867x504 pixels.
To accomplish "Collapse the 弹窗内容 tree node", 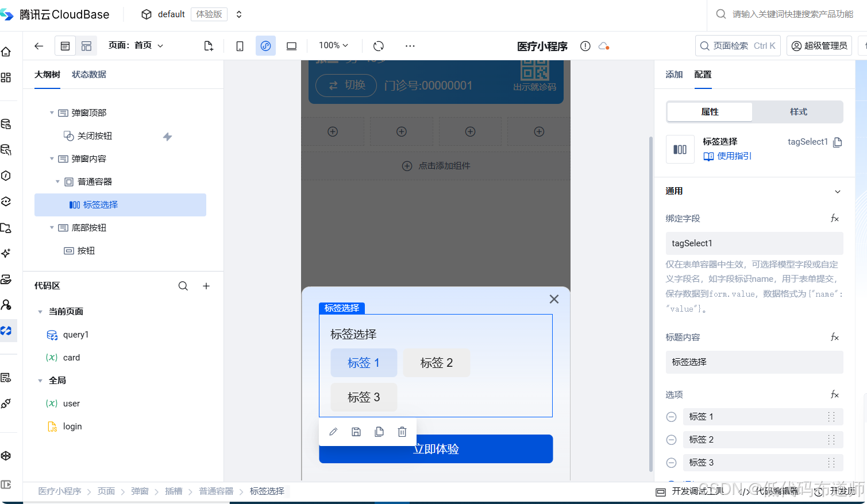I will pyautogui.click(x=52, y=158).
